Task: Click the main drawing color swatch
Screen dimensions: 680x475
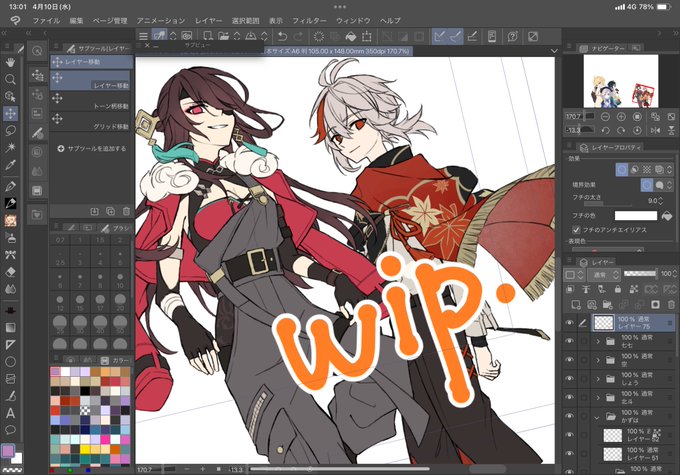Action: [8, 451]
